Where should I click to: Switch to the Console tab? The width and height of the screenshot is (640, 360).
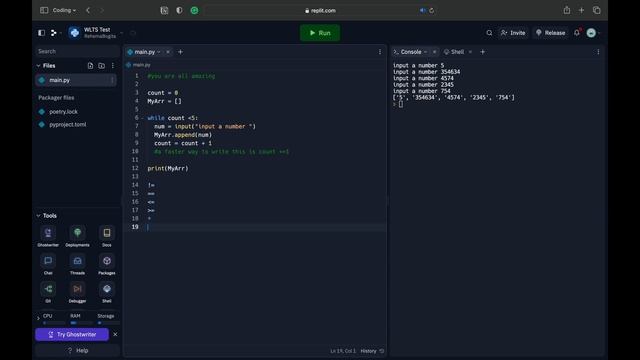(411, 52)
